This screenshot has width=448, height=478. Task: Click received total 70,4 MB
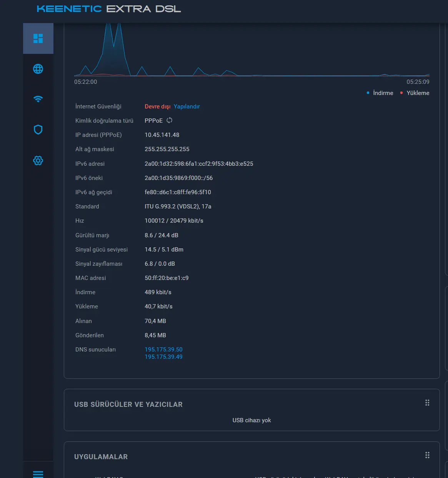tap(155, 321)
